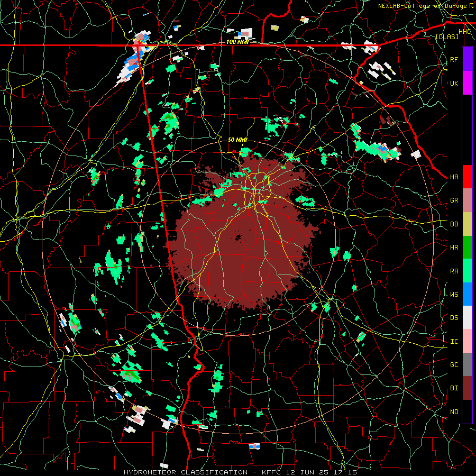Click the 100 NMI range ring label
The height and width of the screenshot is (476, 476).
click(x=237, y=42)
